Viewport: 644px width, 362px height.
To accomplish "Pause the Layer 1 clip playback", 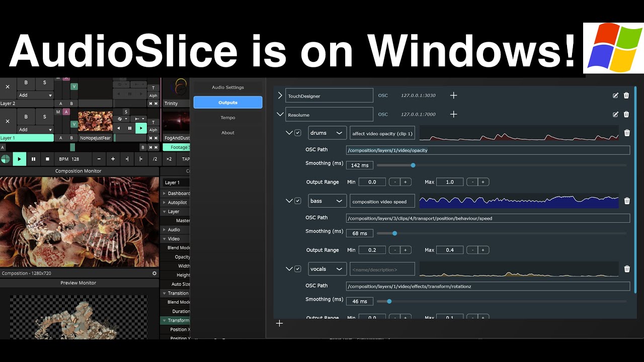I will (x=130, y=128).
